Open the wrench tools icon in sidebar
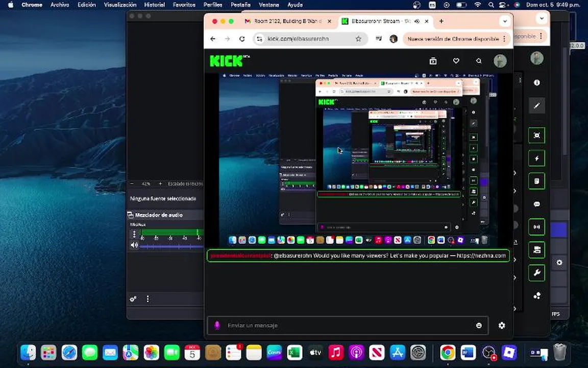Screen dimensions: 588x368 (536, 273)
